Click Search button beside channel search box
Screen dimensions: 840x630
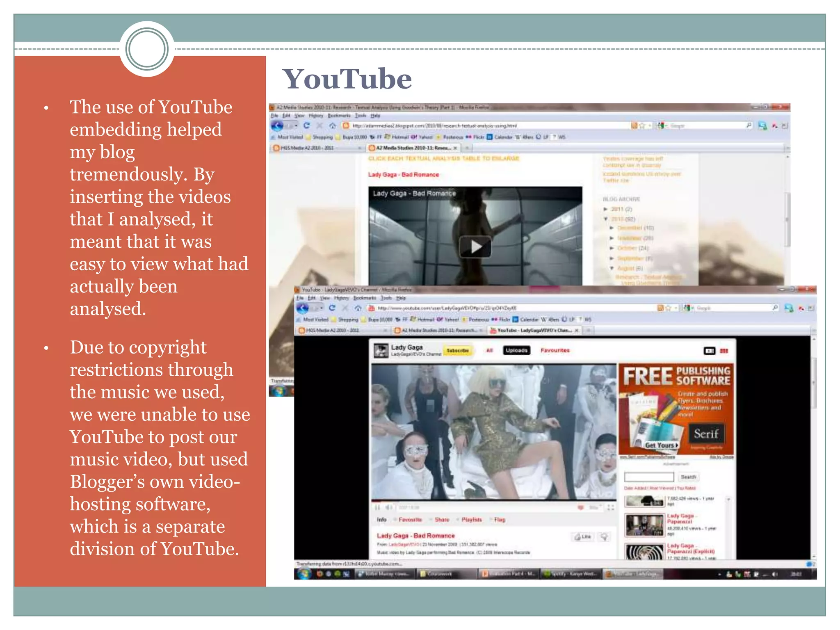tap(688, 477)
